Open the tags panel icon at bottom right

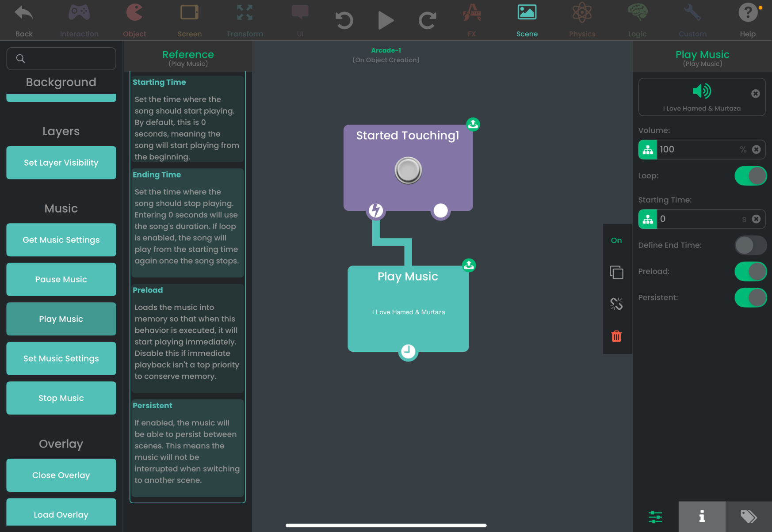pos(749,517)
